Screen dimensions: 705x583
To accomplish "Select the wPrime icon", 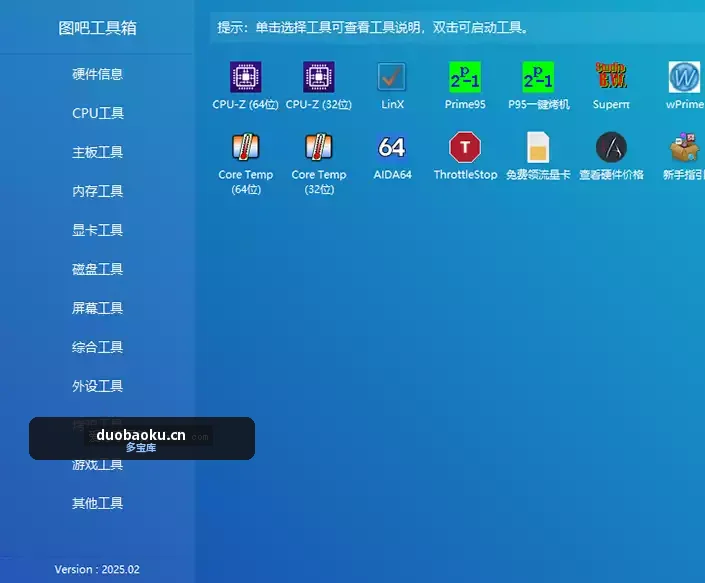I will tap(684, 77).
